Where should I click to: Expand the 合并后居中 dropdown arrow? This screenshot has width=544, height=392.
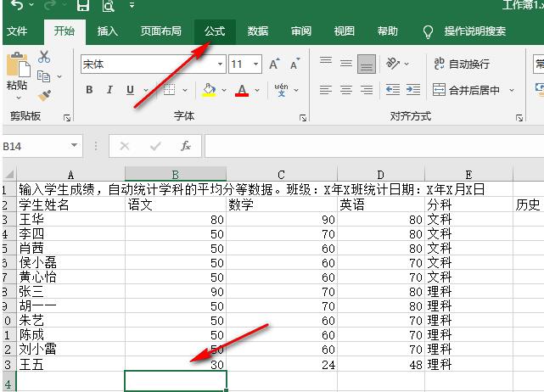click(x=512, y=90)
